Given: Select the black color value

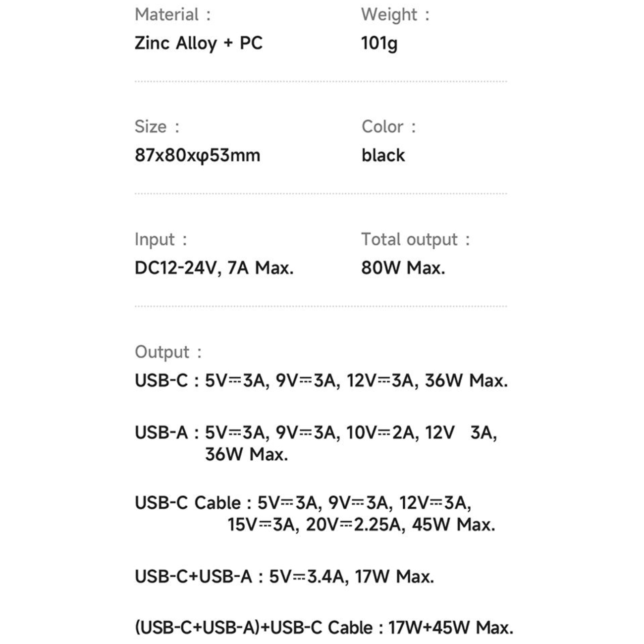Looking at the screenshot, I should pyautogui.click(x=383, y=156).
